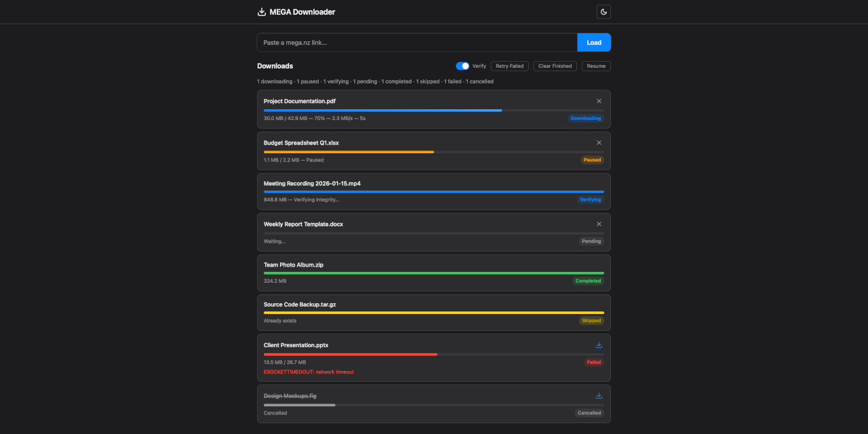868x434 pixels.
Task: Cancel the Project Documentation.pdf download
Action: point(599,101)
